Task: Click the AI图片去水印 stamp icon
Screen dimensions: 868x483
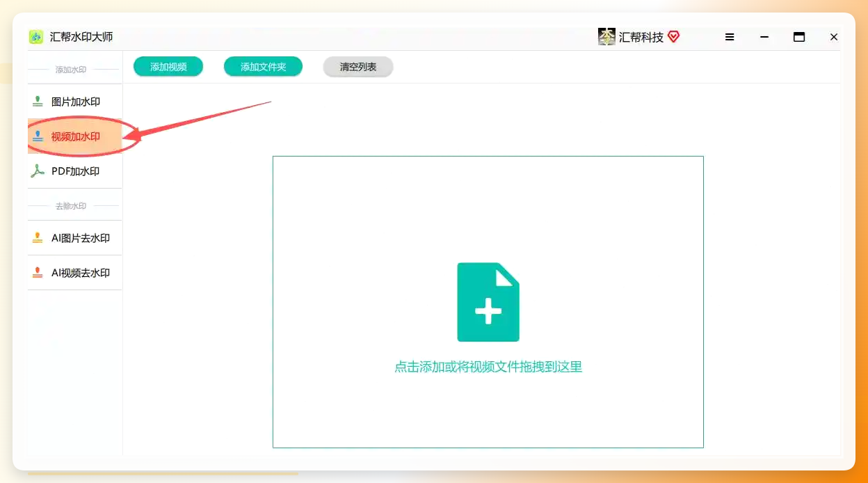Action: point(38,238)
